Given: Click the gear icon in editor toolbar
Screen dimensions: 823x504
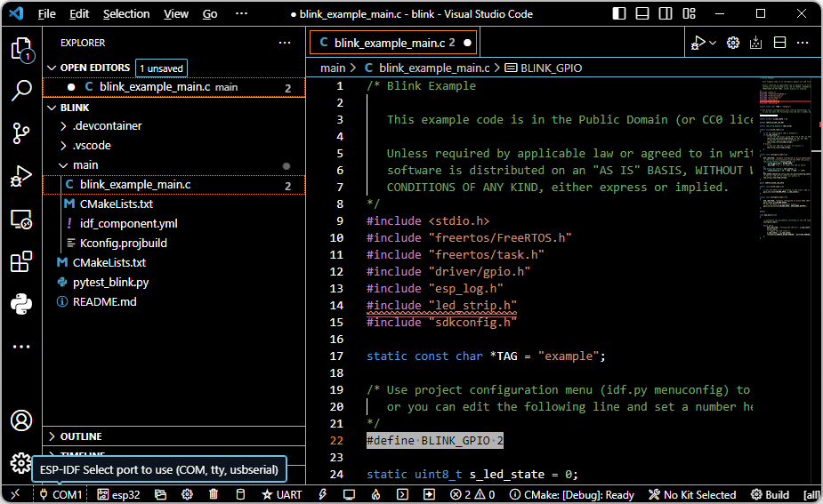Looking at the screenshot, I should 733,43.
